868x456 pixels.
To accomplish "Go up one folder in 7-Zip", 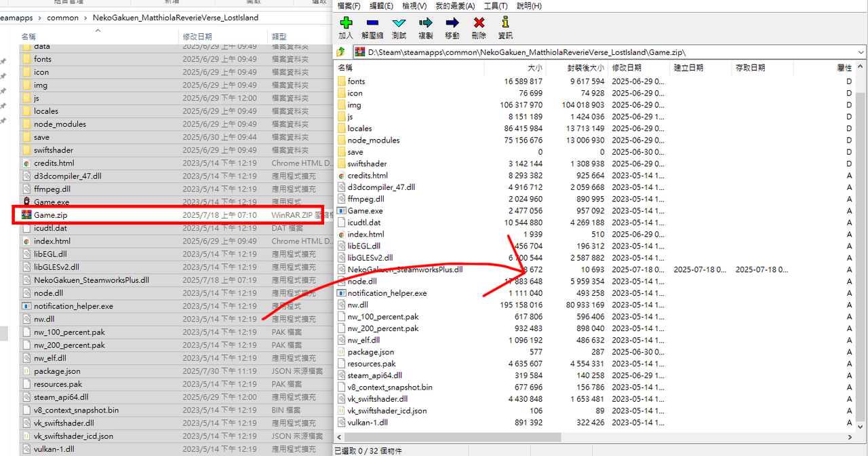I will 342,52.
